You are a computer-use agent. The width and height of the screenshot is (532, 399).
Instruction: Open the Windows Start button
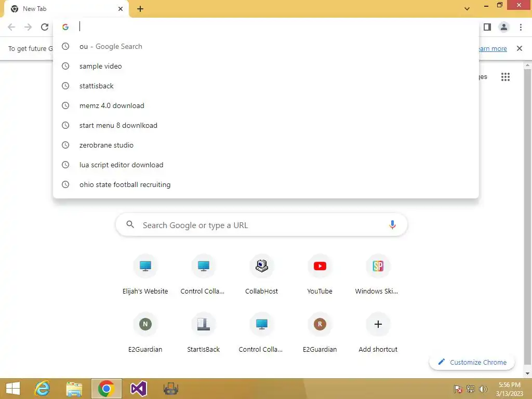13,389
